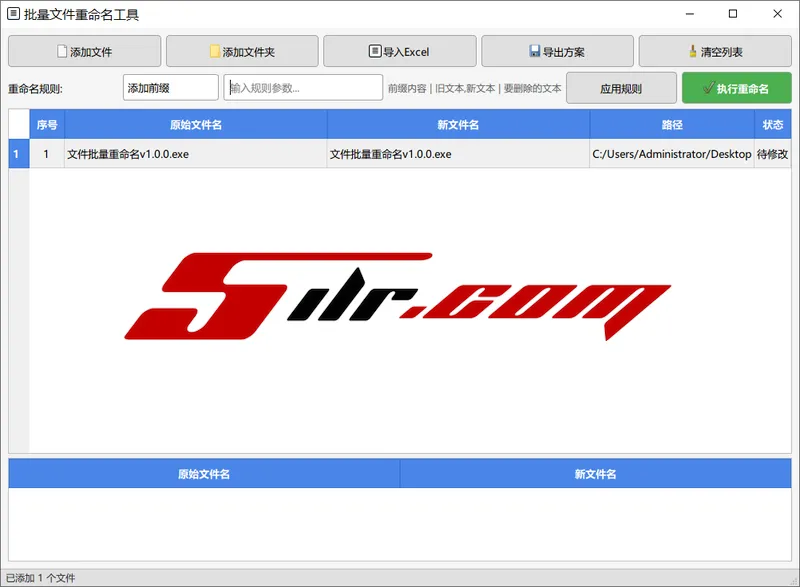Open the app icon menu in the title bar
Image resolution: width=800 pixels, height=587 pixels.
pyautogui.click(x=14, y=14)
